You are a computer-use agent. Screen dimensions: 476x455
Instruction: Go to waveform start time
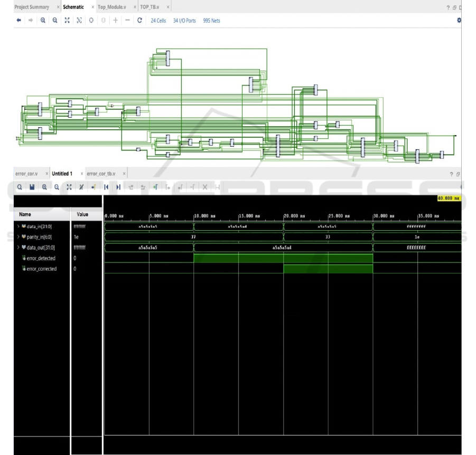click(106, 187)
